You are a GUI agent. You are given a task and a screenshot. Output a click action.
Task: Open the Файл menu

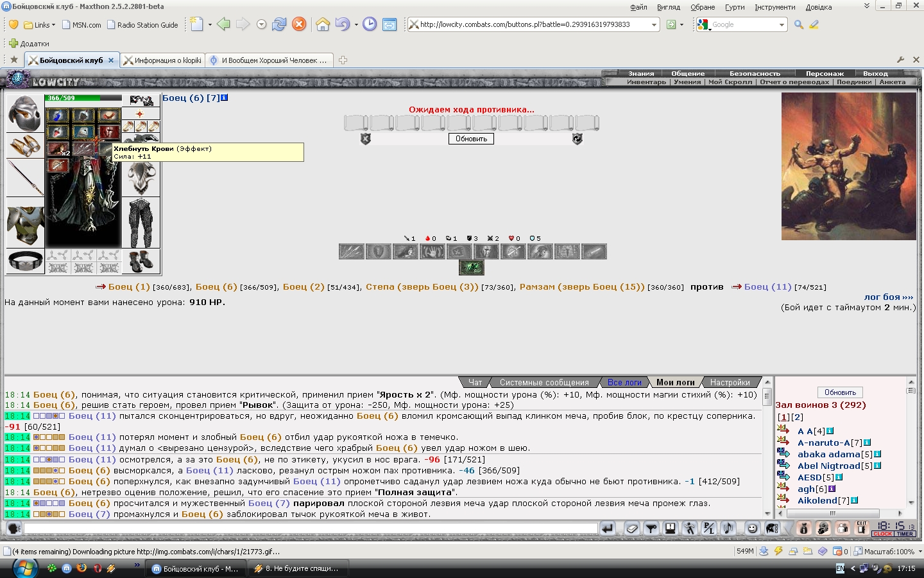pos(638,7)
